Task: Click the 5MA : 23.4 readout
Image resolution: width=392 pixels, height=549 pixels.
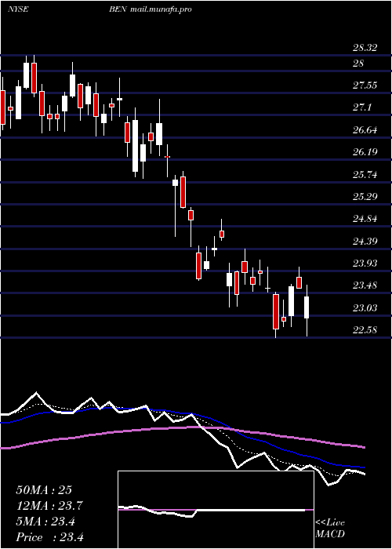Action: (45, 522)
